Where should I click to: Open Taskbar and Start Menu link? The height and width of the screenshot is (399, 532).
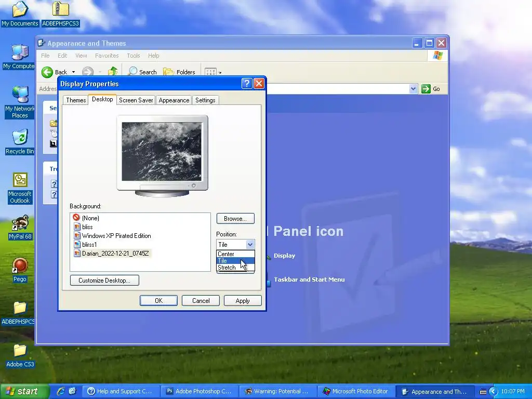(x=309, y=280)
